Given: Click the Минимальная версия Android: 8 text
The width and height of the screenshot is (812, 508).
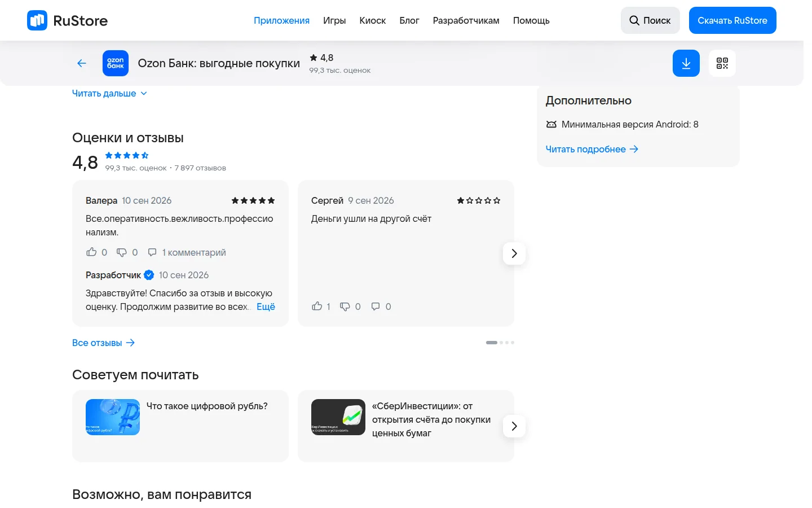Looking at the screenshot, I should click(x=630, y=124).
